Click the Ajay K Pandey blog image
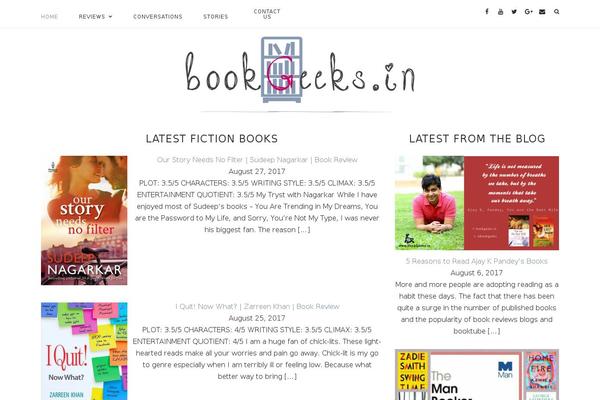 477,203
